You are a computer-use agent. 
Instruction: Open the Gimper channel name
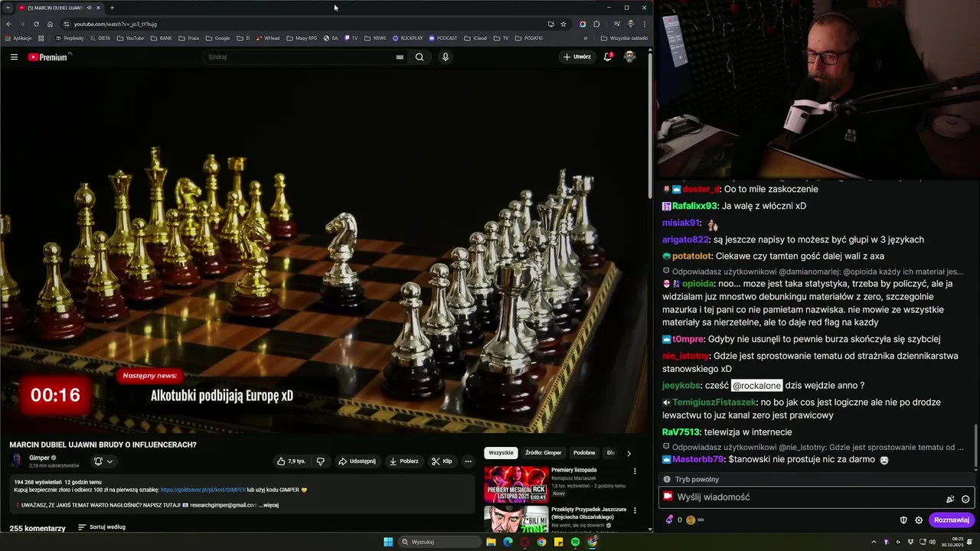coord(39,458)
